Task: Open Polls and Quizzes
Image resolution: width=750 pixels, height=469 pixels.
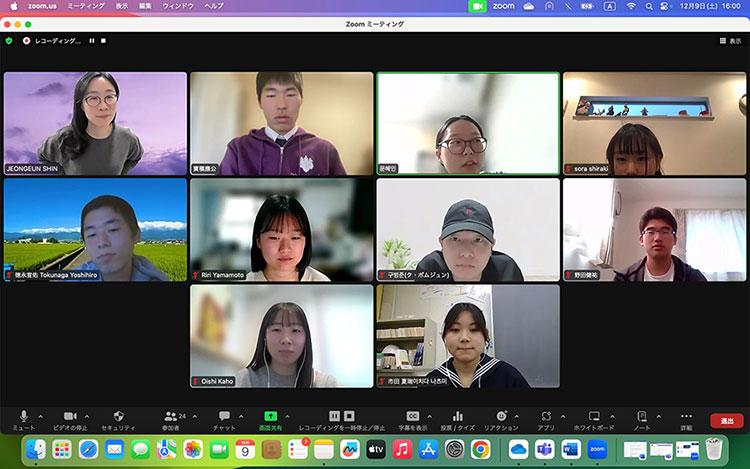Action: click(458, 416)
